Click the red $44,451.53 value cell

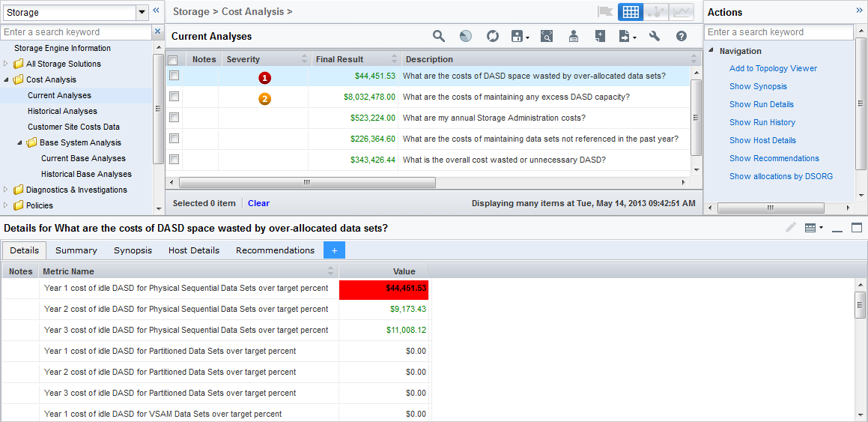[383, 289]
